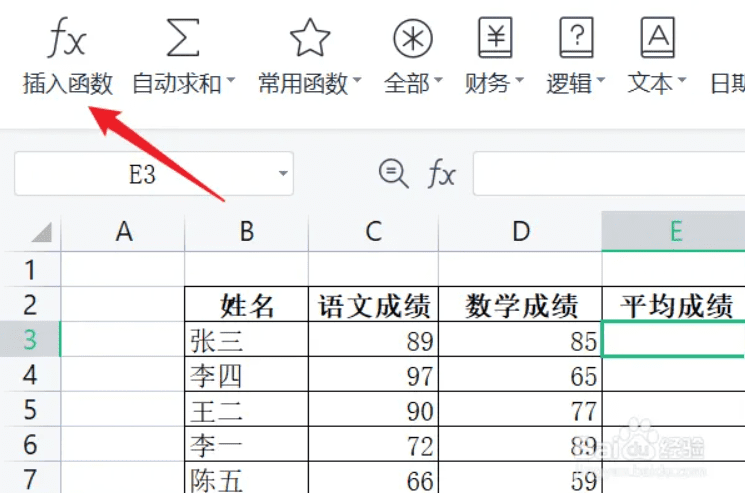Image resolution: width=745 pixels, height=493 pixels.
Task: Open the 财务 functions menu label
Action: pyautogui.click(x=488, y=83)
